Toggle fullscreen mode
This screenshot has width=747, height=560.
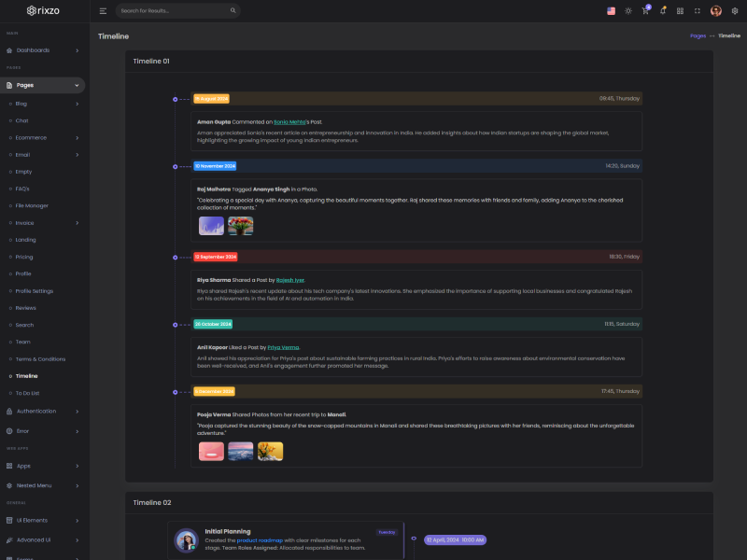[x=697, y=11]
